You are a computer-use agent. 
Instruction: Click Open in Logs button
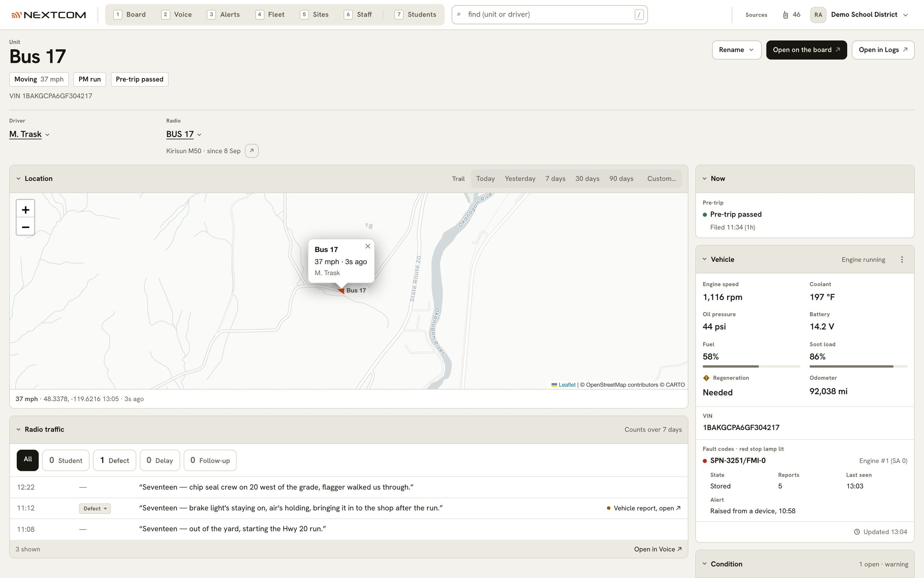coord(883,50)
